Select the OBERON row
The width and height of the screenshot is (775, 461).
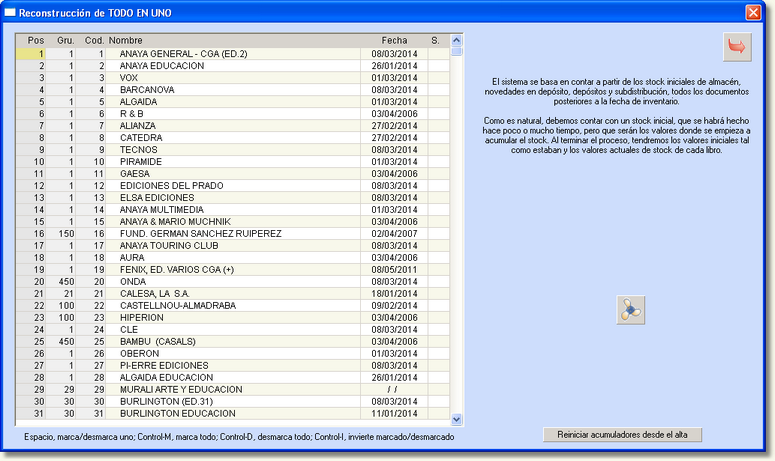pos(233,353)
